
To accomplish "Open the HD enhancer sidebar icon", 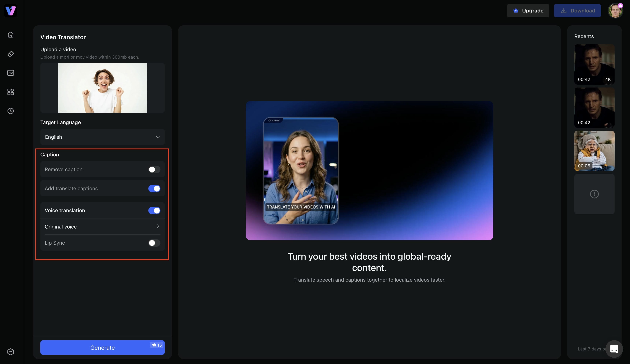I will (10, 73).
